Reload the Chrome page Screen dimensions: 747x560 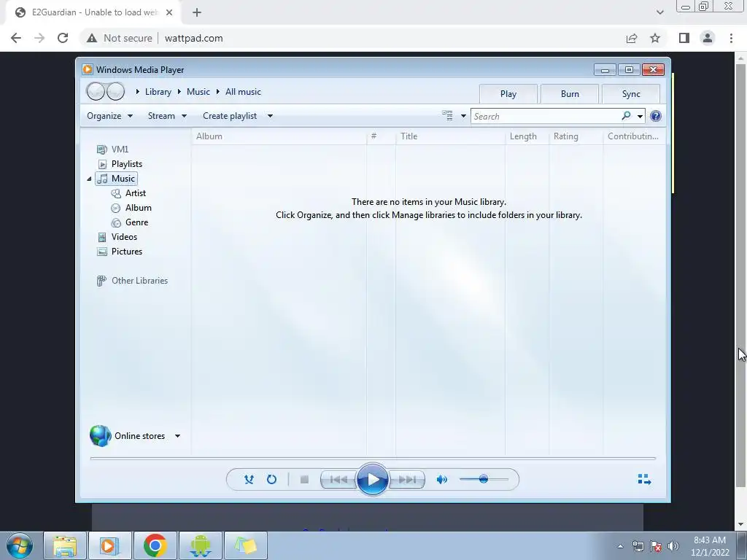pyautogui.click(x=63, y=38)
